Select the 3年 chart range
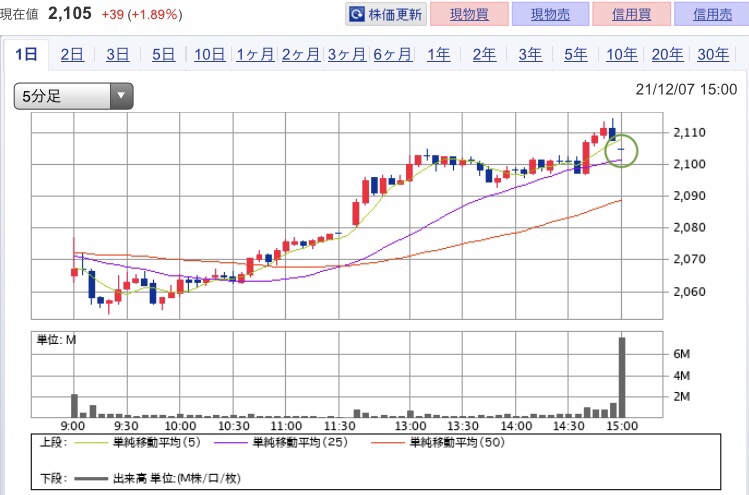Image resolution: width=749 pixels, height=495 pixels. pyautogui.click(x=530, y=54)
